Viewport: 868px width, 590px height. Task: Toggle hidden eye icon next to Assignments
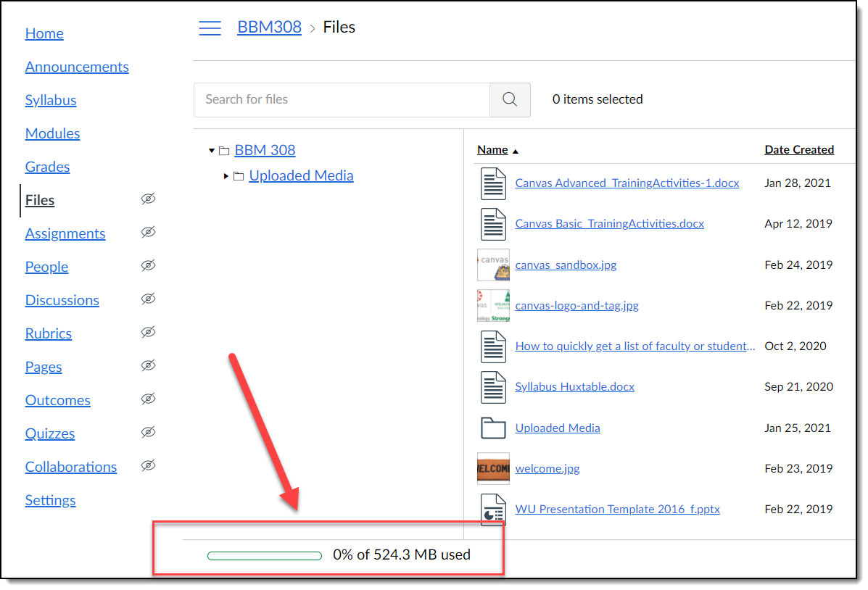pyautogui.click(x=148, y=232)
